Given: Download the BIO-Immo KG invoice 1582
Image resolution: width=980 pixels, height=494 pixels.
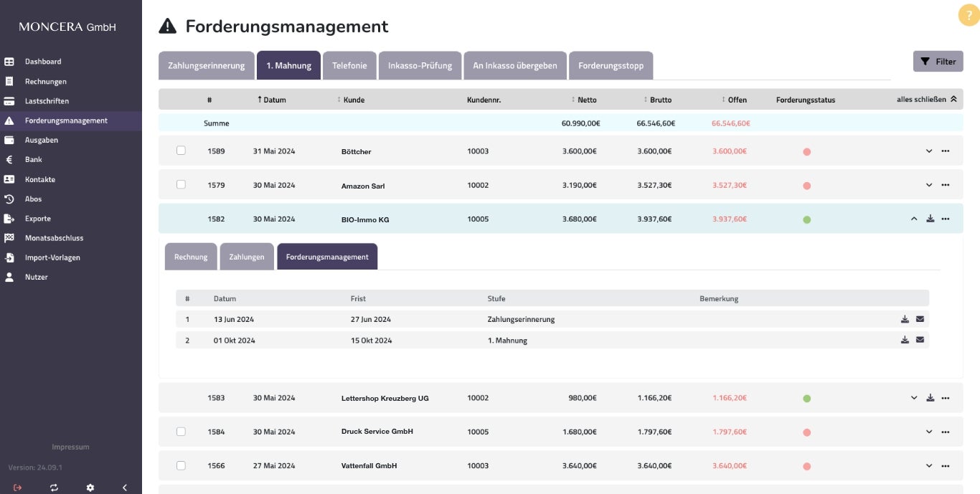Looking at the screenshot, I should click(x=930, y=219).
